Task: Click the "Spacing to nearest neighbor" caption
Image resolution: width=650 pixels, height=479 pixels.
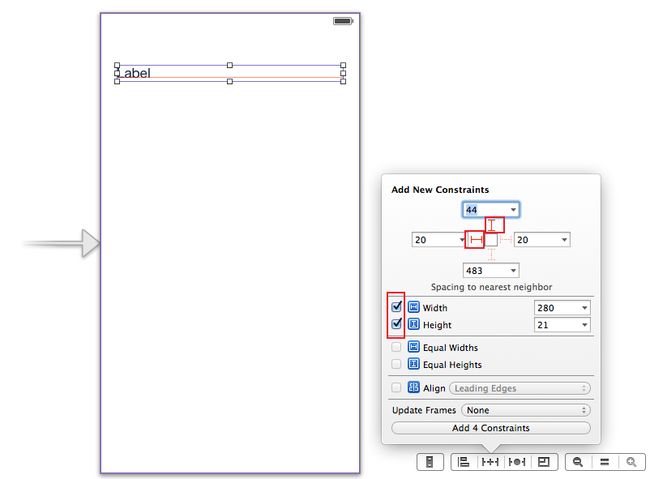Action: pos(491,287)
